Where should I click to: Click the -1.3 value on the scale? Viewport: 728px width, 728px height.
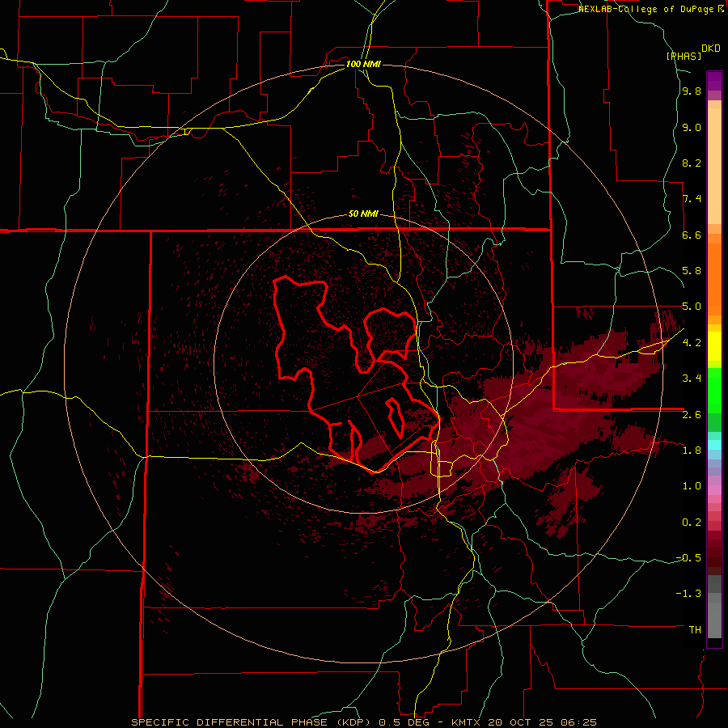point(688,594)
